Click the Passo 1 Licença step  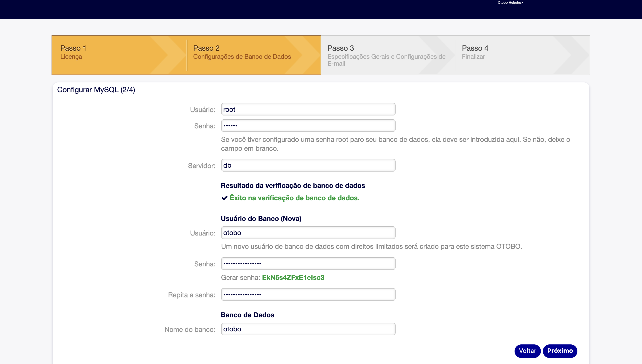(x=73, y=52)
